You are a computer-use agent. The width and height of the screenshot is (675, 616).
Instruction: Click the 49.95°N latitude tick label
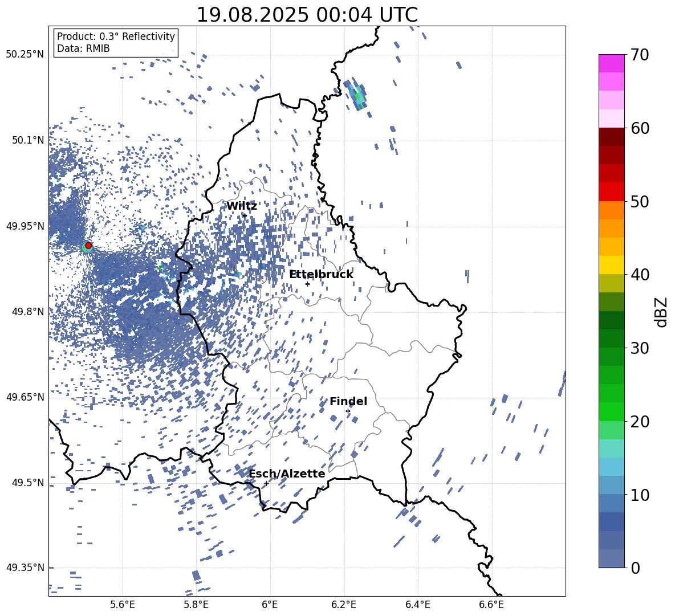click(25, 226)
